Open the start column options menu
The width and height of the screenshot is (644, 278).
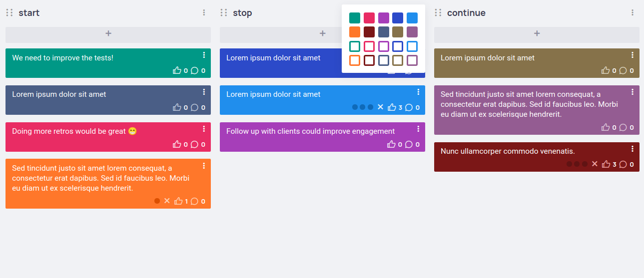click(x=204, y=12)
